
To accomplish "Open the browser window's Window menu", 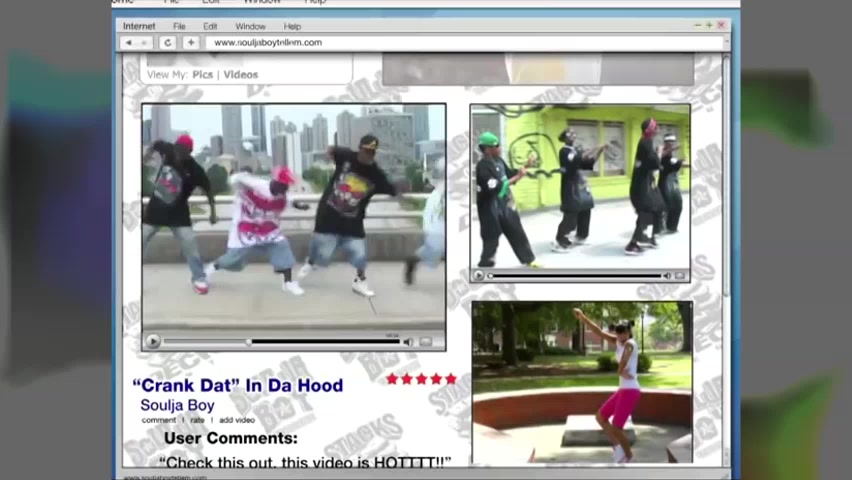I will pyautogui.click(x=250, y=26).
